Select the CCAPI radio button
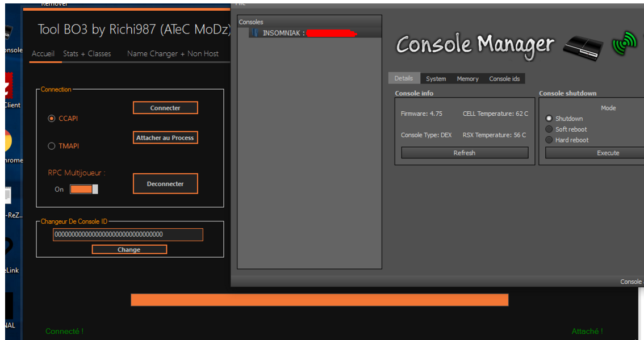This screenshot has height=340, width=644. pyautogui.click(x=51, y=118)
